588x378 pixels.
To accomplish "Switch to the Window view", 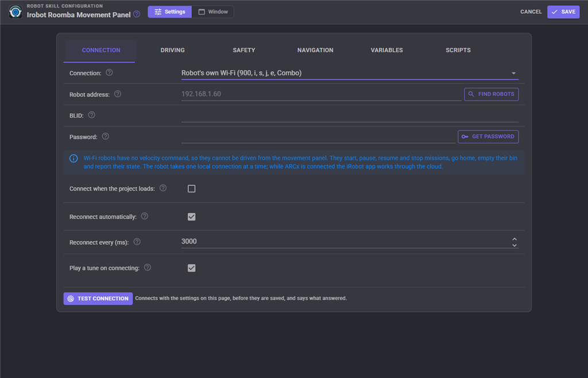I will (212, 11).
